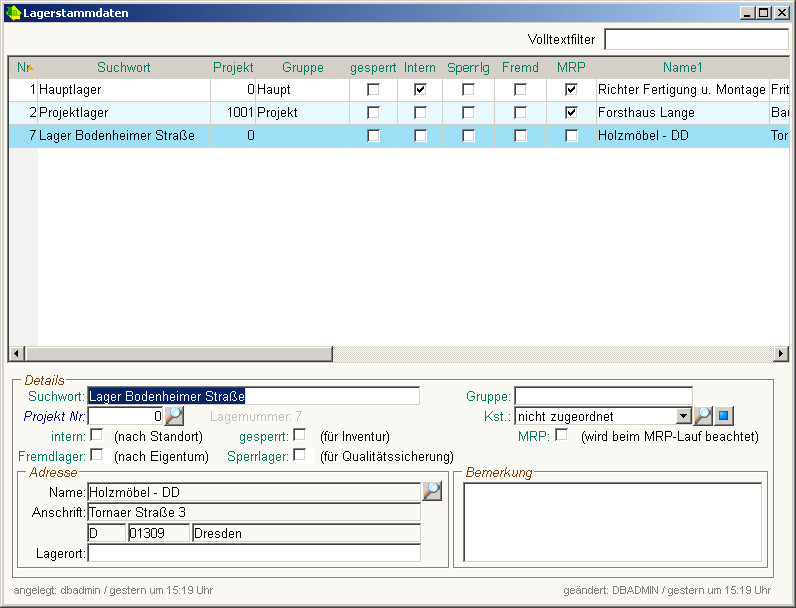The image size is (796, 608).
Task: Open the Kst. 'nicht zugeordnet' dropdown
Action: point(684,416)
